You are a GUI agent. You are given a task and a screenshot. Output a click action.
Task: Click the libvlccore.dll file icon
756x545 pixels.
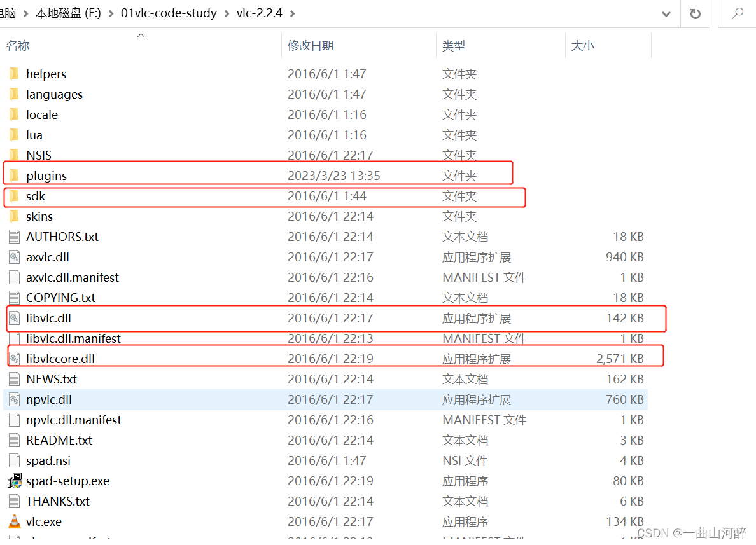pyautogui.click(x=14, y=358)
